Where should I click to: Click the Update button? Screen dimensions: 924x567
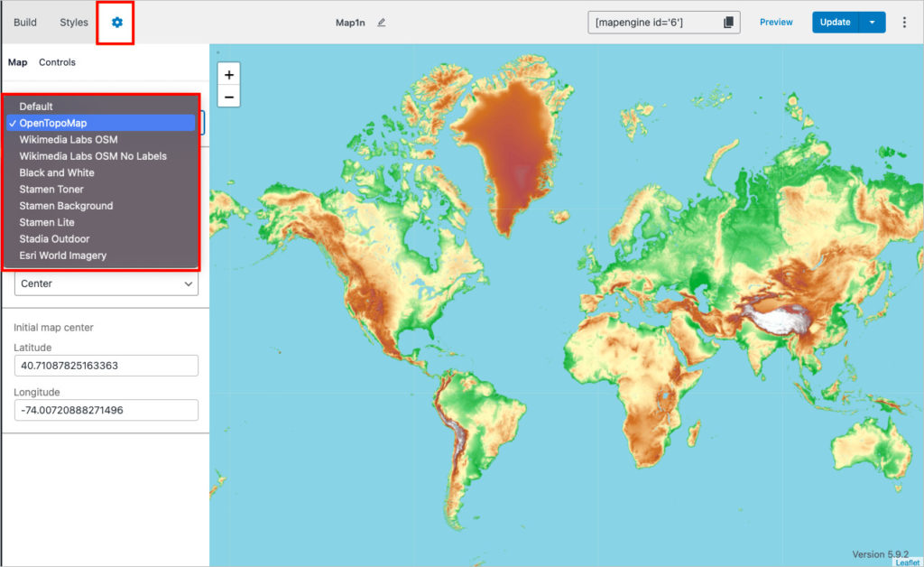(835, 23)
